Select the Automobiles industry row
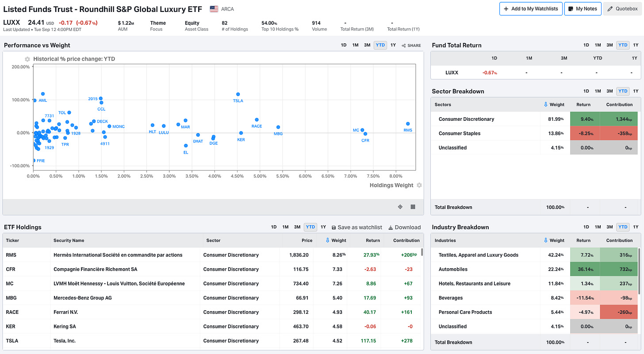644x354 pixels. [534, 269]
